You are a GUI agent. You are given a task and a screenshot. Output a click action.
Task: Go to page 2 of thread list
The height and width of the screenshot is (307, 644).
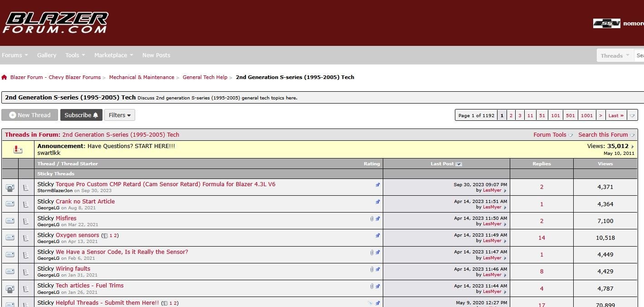pyautogui.click(x=511, y=115)
